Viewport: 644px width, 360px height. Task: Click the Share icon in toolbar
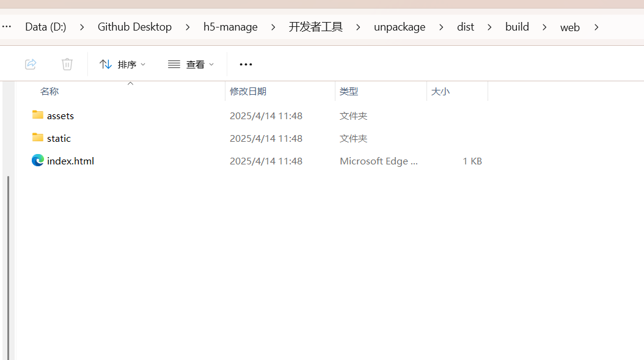point(31,64)
